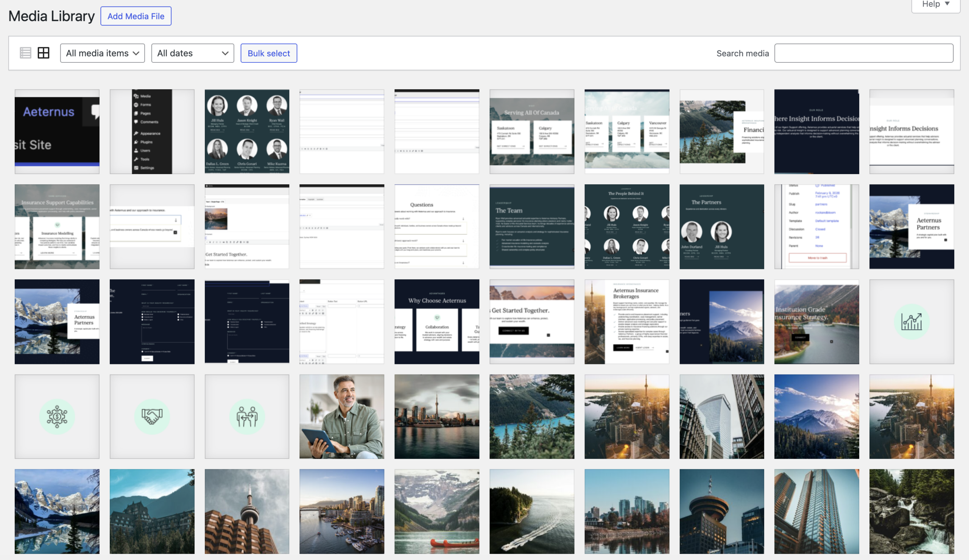Open the man with tablet photo
Viewport: 969px width, 560px height.
pos(341,416)
